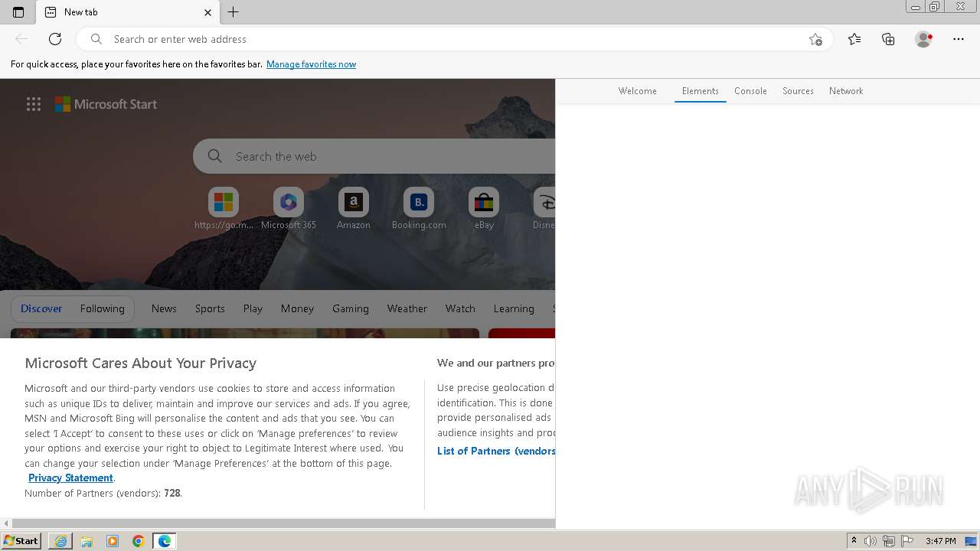
Task: Open a new tab with plus button
Action: tap(234, 12)
